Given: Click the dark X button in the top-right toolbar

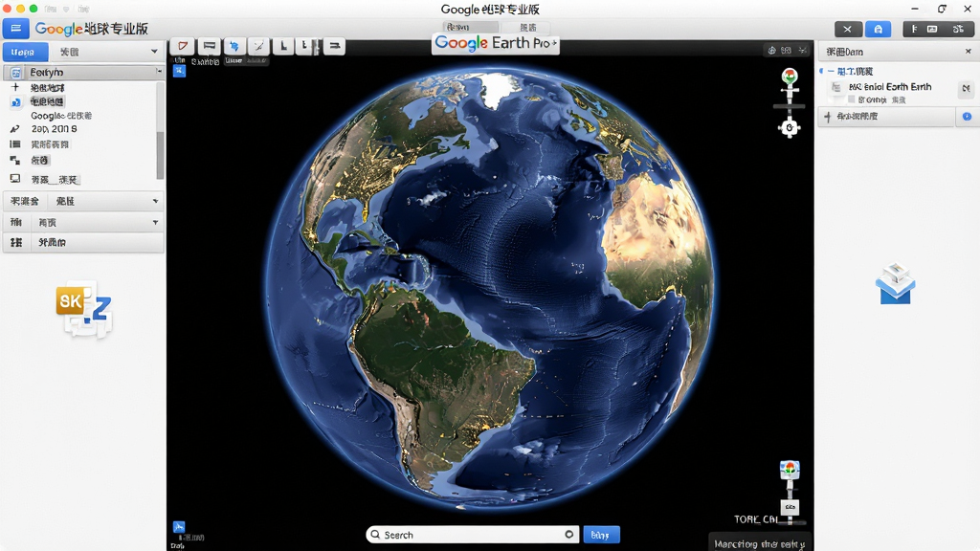Looking at the screenshot, I should click(848, 30).
